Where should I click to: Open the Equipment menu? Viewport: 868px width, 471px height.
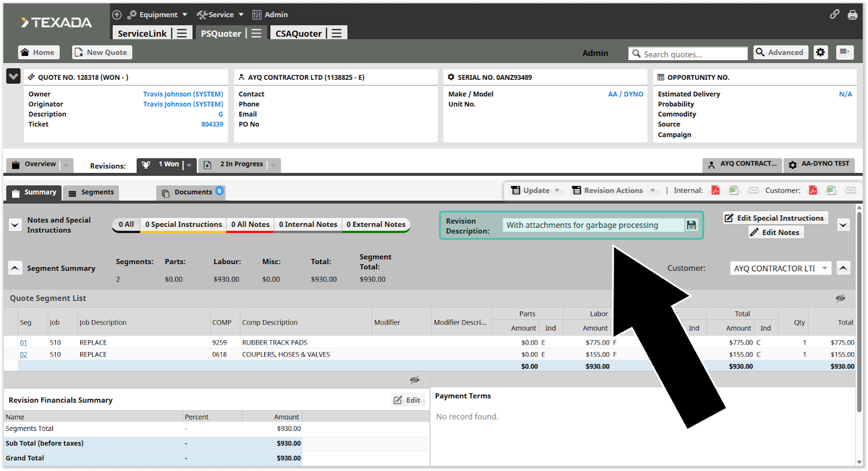click(157, 15)
